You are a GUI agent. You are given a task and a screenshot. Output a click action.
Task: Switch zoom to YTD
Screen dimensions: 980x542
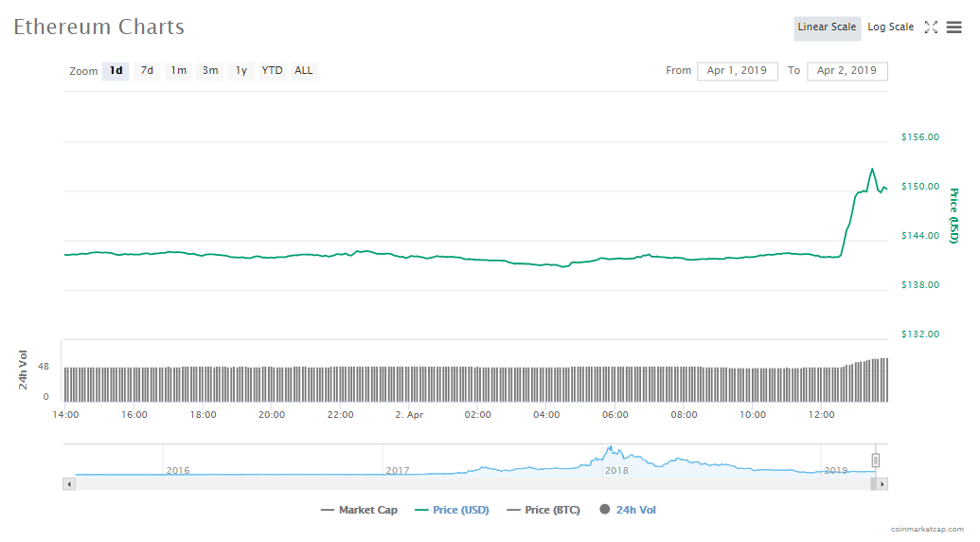click(x=272, y=71)
